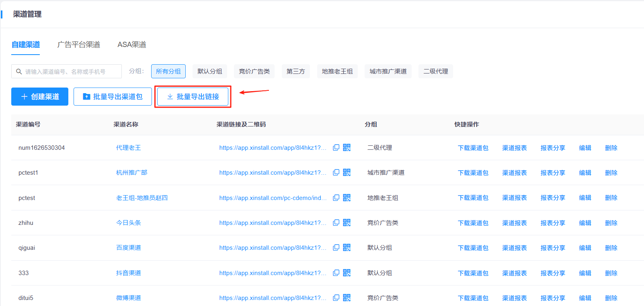The width and height of the screenshot is (644, 306).
Task: Filter by 竞价广告类 group
Action: point(254,71)
